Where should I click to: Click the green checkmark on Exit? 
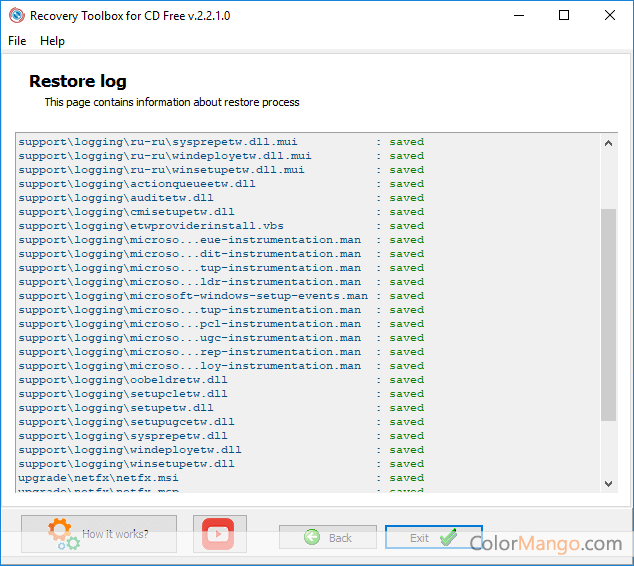[448, 537]
